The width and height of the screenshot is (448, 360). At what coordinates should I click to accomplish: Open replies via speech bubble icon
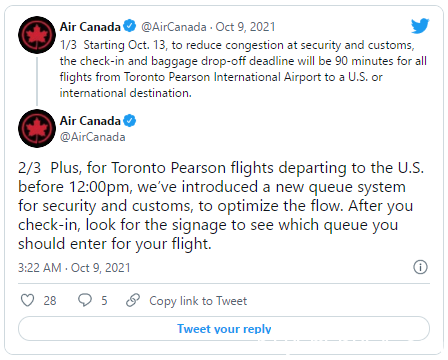[x=85, y=300]
